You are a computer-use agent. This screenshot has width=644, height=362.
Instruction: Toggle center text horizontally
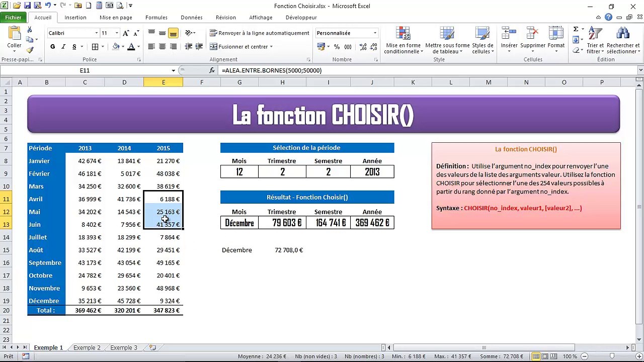pos(162,47)
